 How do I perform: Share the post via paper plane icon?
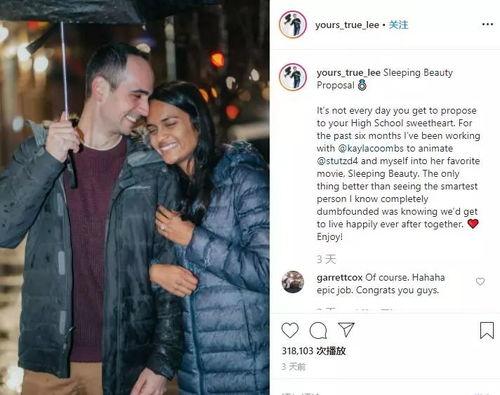click(346, 329)
